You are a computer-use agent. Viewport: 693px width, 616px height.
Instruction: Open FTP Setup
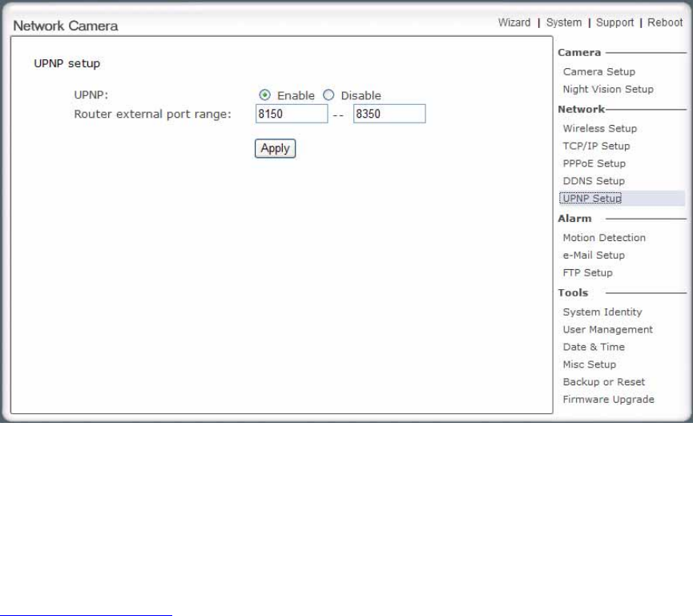click(x=587, y=272)
